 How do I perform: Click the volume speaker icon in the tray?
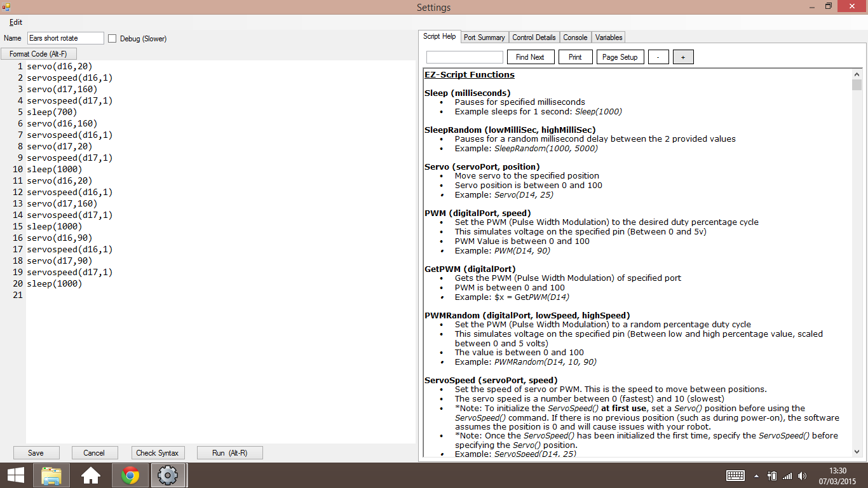click(x=802, y=475)
